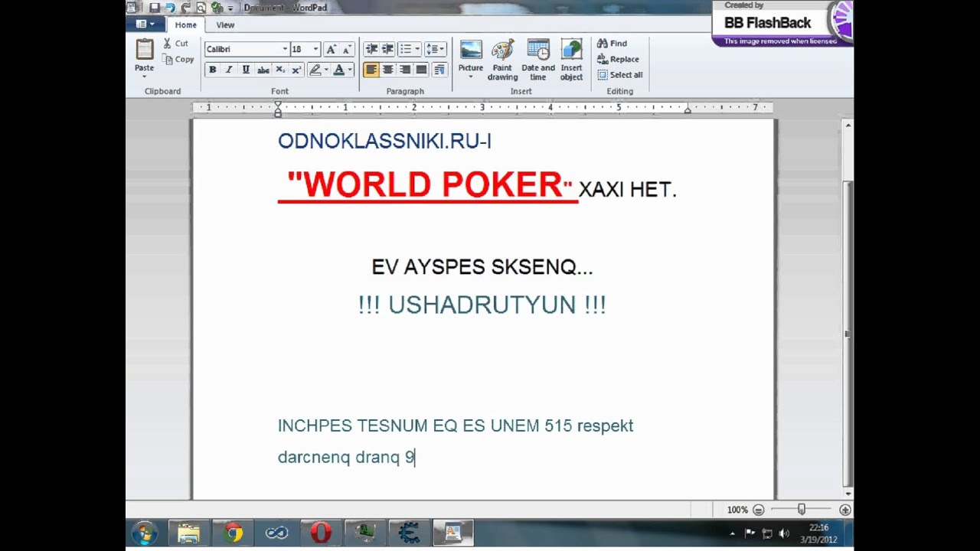Redo the action in title bar

click(185, 8)
